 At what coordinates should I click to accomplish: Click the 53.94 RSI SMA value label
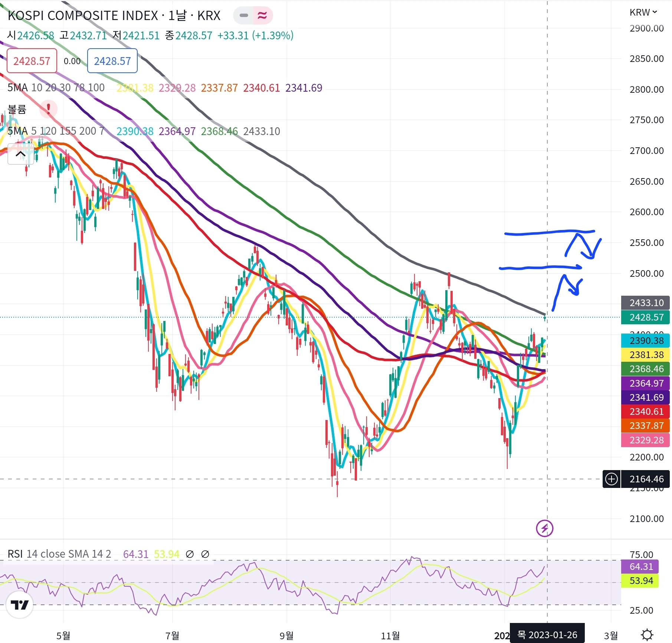[x=640, y=581]
